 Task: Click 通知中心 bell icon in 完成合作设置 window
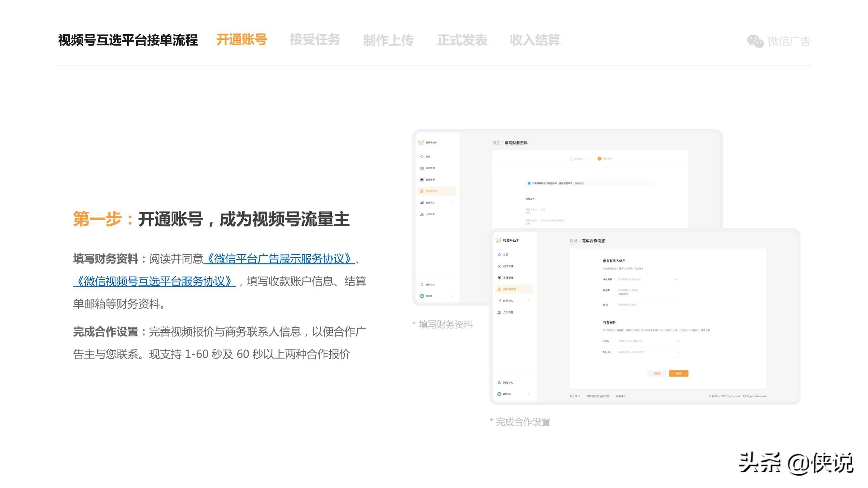(x=499, y=383)
